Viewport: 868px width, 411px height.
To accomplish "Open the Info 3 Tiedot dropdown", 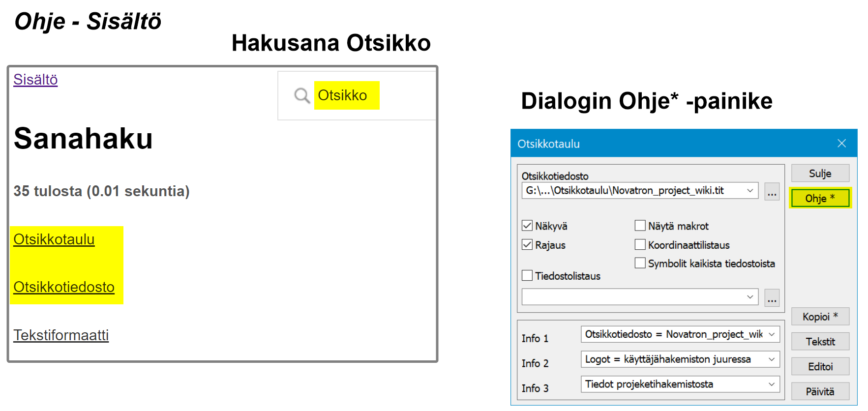I will [x=771, y=384].
